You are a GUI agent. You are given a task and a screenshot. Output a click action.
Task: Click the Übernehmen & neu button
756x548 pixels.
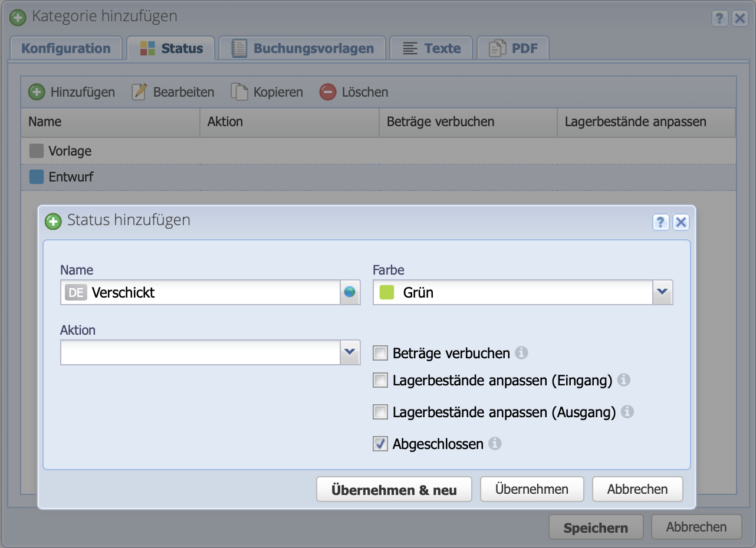tap(394, 488)
